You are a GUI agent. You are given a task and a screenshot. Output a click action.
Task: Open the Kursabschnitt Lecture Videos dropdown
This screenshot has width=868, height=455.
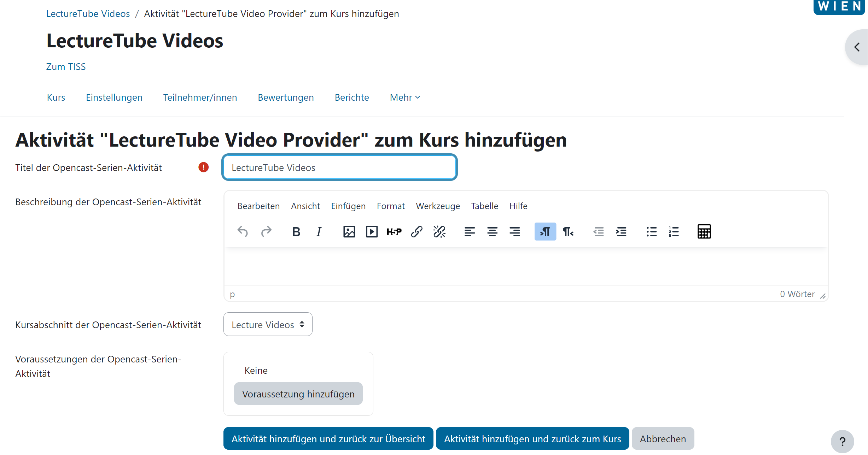268,324
